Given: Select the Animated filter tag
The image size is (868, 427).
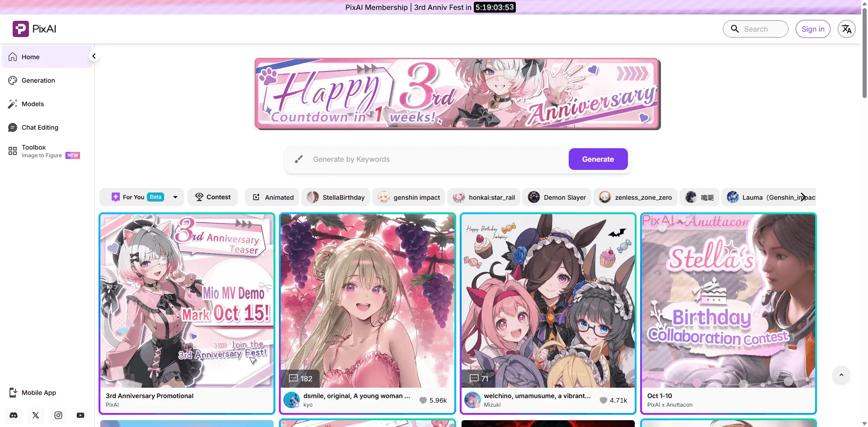Looking at the screenshot, I should (273, 197).
